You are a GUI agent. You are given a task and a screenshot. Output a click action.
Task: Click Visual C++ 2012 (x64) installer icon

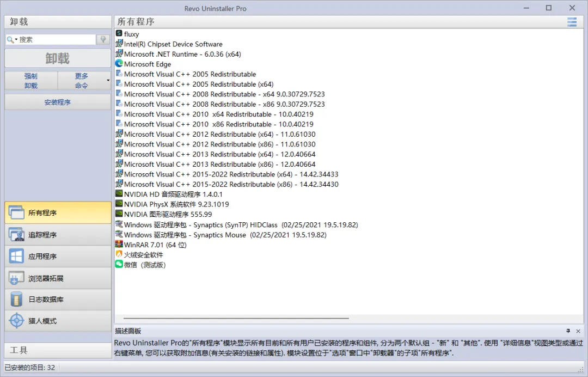[x=119, y=133]
